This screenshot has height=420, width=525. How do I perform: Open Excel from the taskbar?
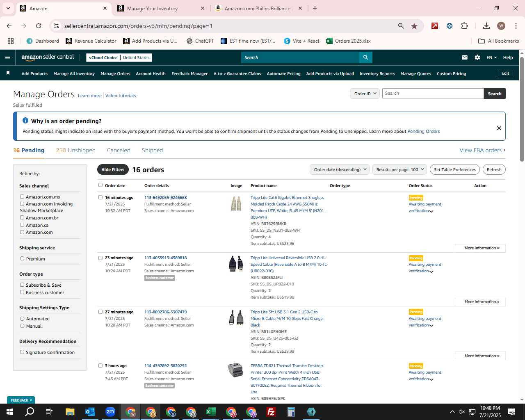[x=210, y=412]
